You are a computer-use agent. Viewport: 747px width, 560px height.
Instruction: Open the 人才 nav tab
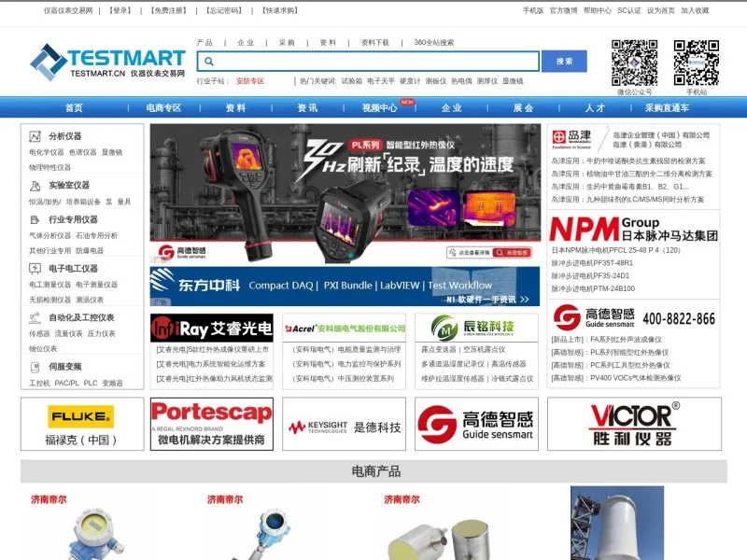coord(595,108)
